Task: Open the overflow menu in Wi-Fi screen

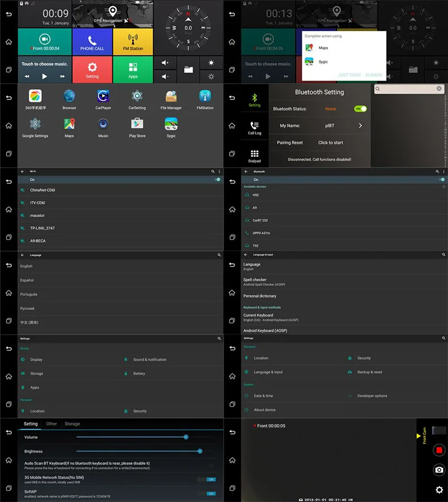Action: [219, 171]
